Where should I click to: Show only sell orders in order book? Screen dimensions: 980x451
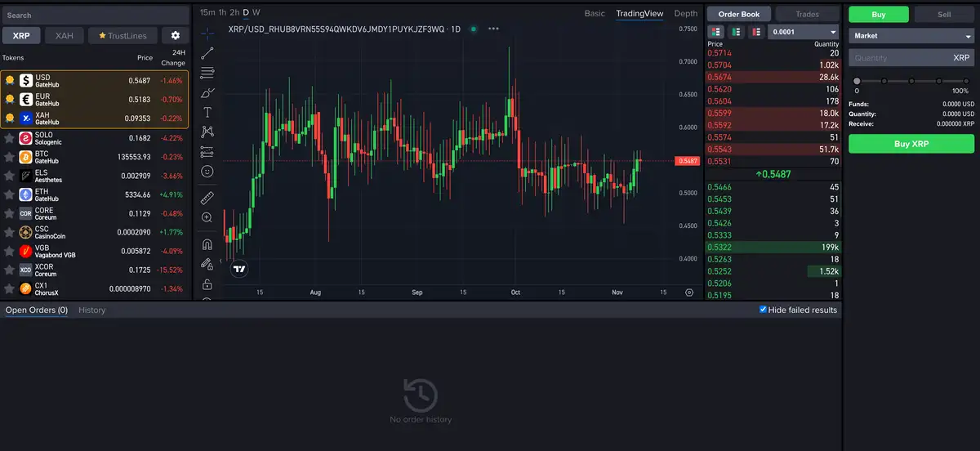pyautogui.click(x=756, y=32)
